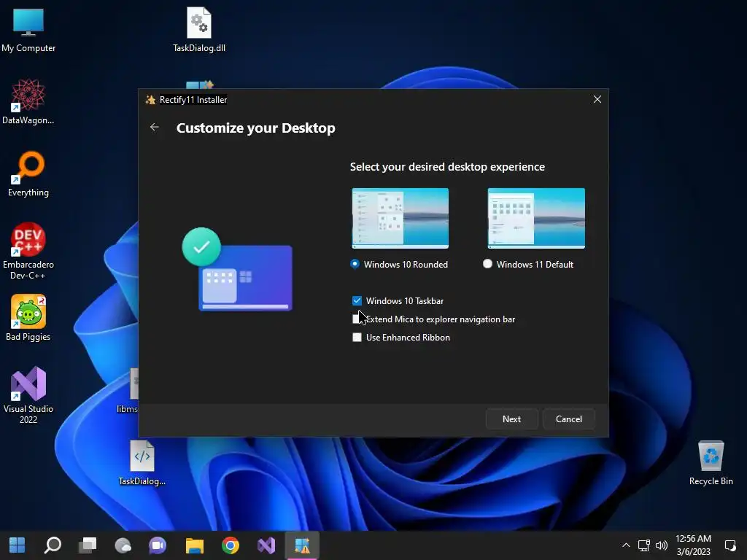Viewport: 747px width, 560px height.
Task: Launch Google Chrome from the taskbar
Action: (231, 545)
